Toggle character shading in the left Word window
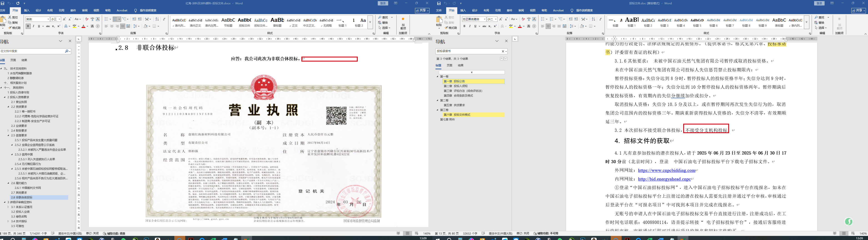 92,26
